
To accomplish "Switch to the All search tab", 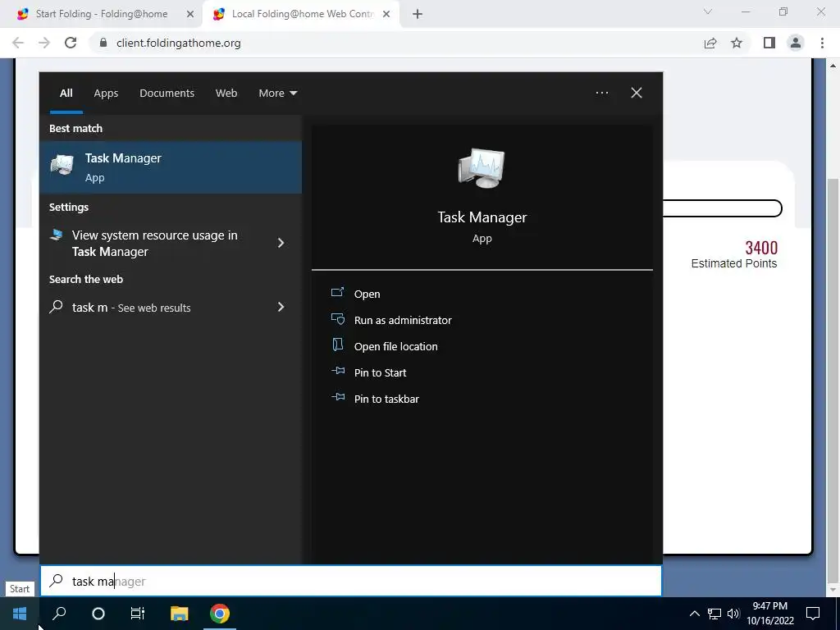I will pos(66,94).
